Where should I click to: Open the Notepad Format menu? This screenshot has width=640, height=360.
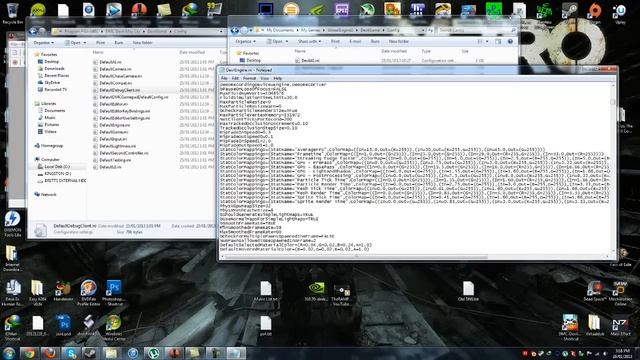(x=249, y=78)
